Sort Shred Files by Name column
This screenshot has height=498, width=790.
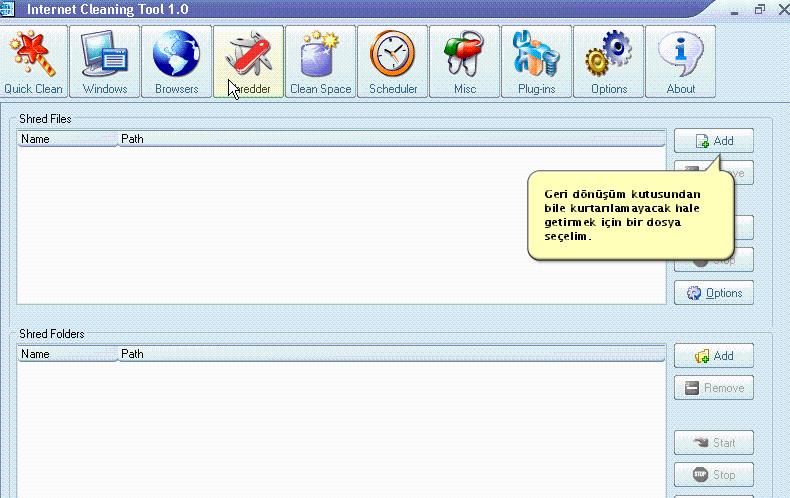click(68, 139)
